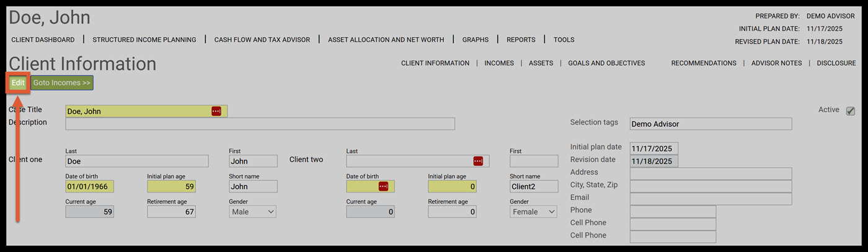The height and width of the screenshot is (252, 868).
Task: Click the Client Information page heading
Action: click(x=82, y=64)
